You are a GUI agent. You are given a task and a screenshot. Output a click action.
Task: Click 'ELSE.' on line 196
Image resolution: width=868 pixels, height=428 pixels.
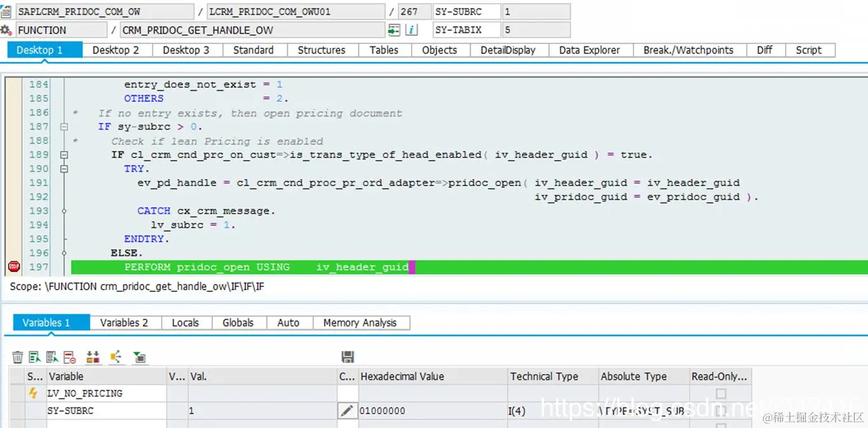pyautogui.click(x=127, y=253)
